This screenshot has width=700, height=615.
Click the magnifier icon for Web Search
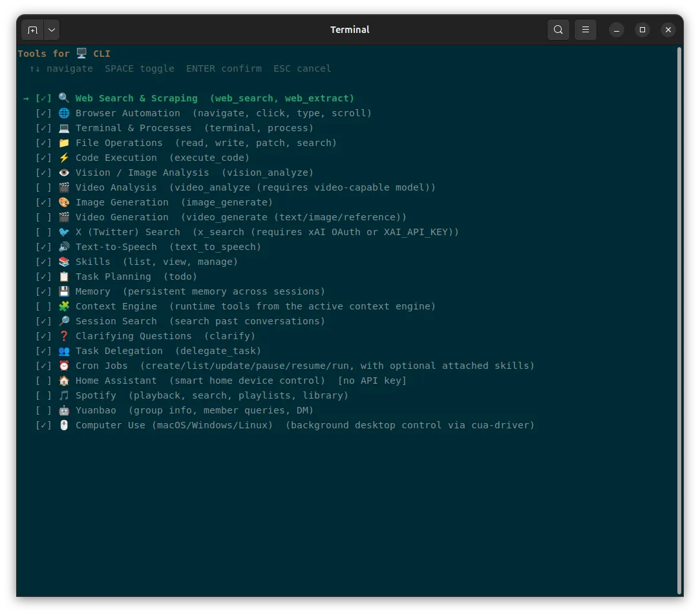click(x=64, y=98)
